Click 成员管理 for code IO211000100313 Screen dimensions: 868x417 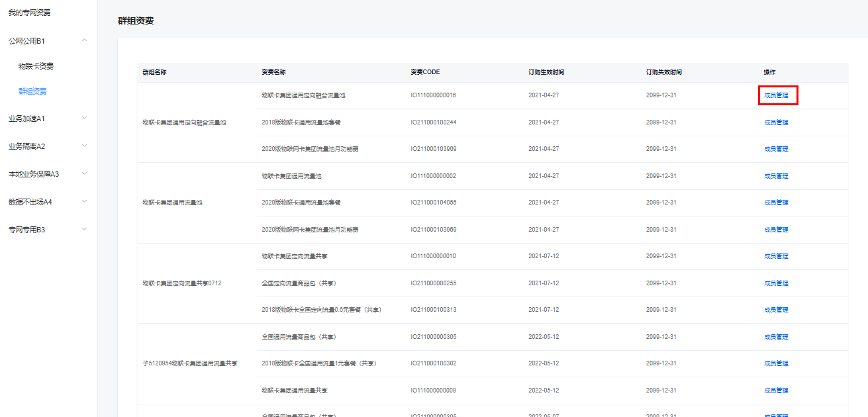tap(776, 310)
